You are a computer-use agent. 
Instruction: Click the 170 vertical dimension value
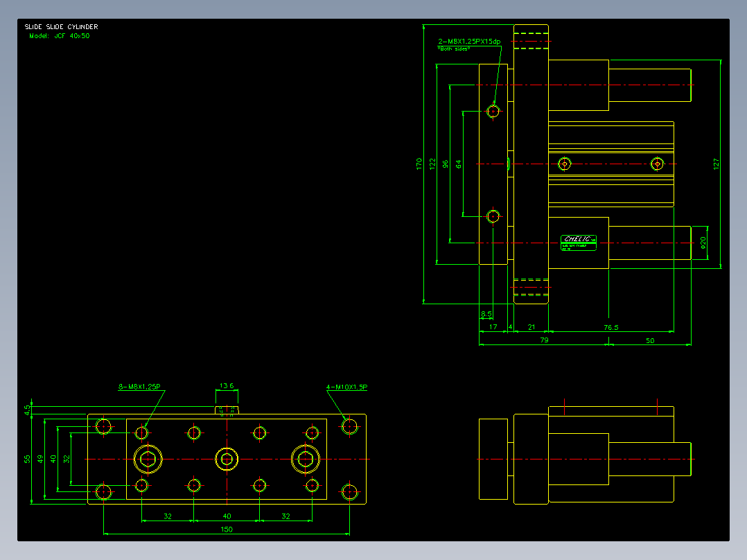point(419,164)
